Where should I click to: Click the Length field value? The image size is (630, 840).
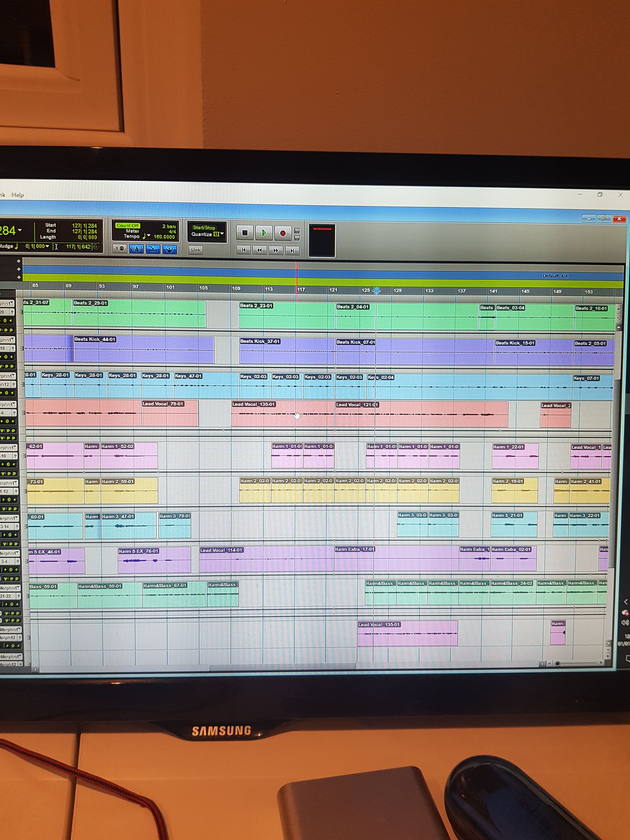(x=87, y=237)
